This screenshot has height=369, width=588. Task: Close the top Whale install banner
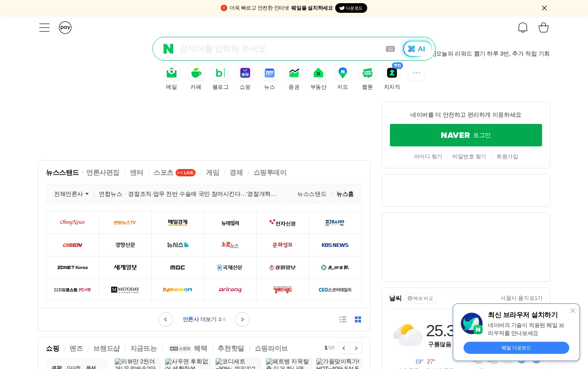tap(544, 8)
